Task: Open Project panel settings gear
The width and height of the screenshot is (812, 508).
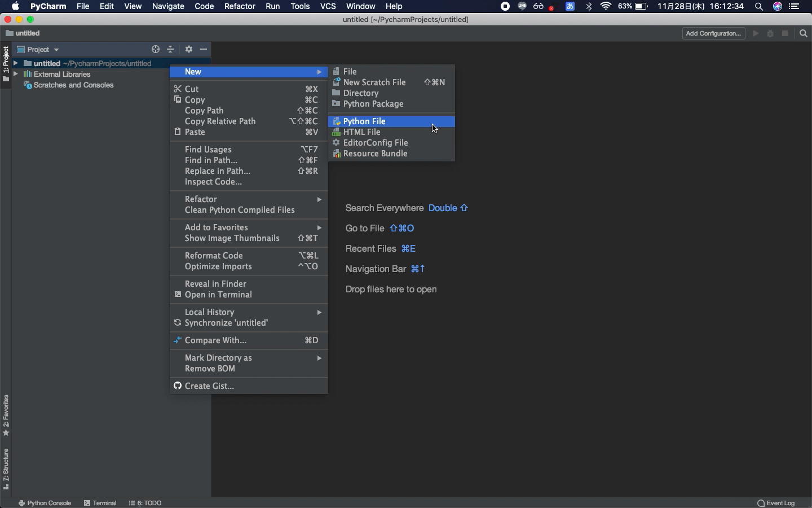Action: [189, 50]
